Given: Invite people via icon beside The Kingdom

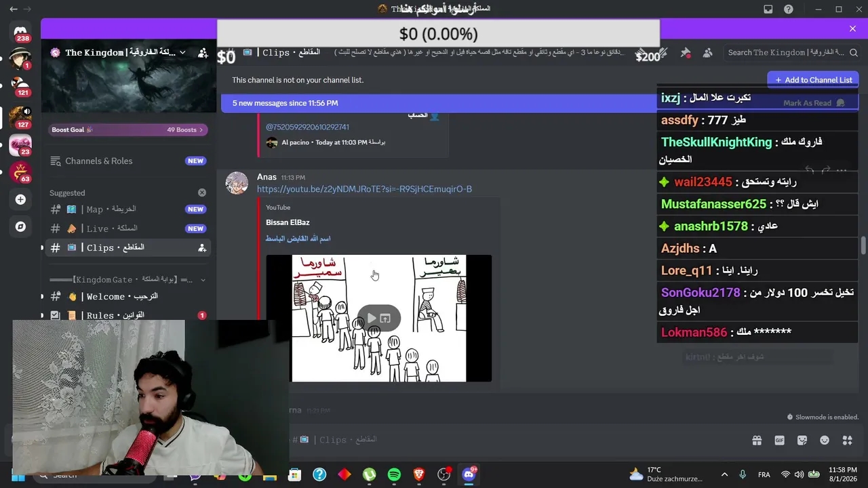Looking at the screenshot, I should tap(203, 53).
